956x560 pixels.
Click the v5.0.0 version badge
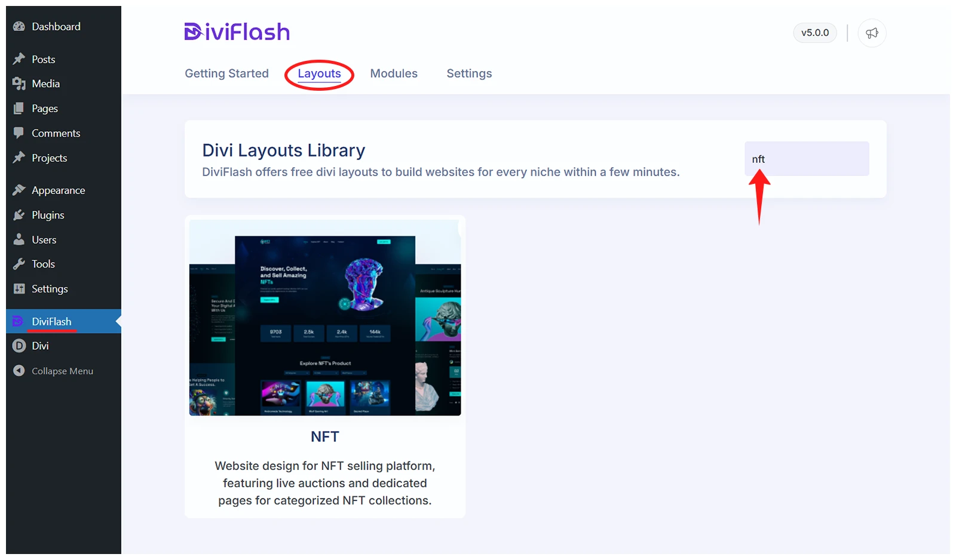815,33
